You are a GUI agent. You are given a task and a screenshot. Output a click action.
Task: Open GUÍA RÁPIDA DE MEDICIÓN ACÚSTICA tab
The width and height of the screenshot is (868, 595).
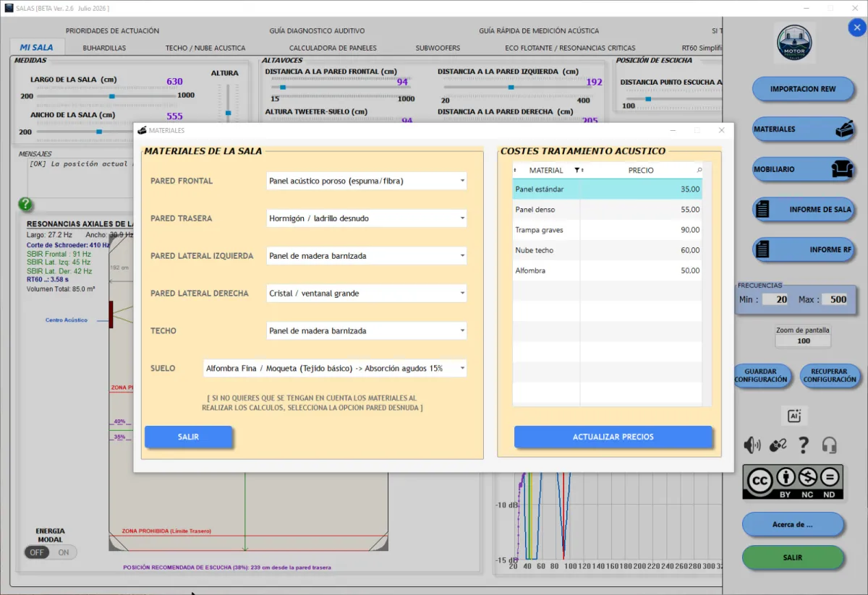coord(539,31)
